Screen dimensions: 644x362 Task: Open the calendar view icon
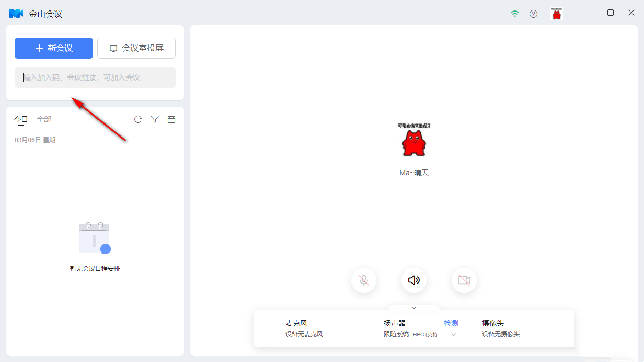pos(171,119)
